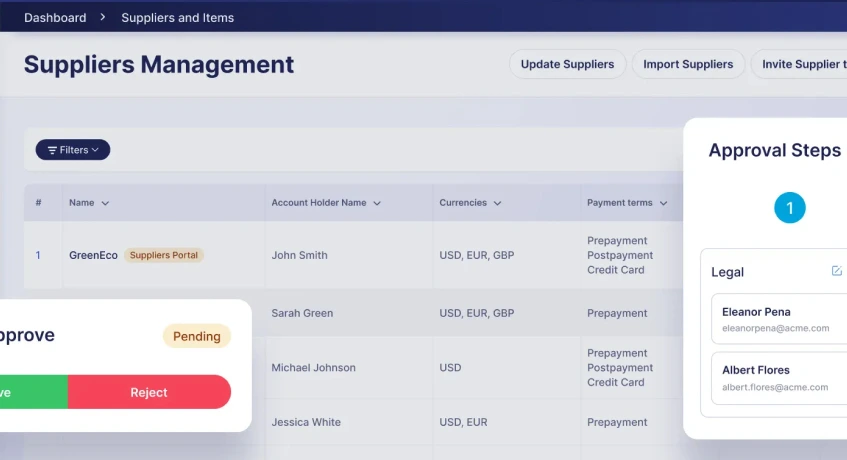Click John Smith's USD, EUR, GBP cell
Screen dimensions: 847x460
coord(476,255)
